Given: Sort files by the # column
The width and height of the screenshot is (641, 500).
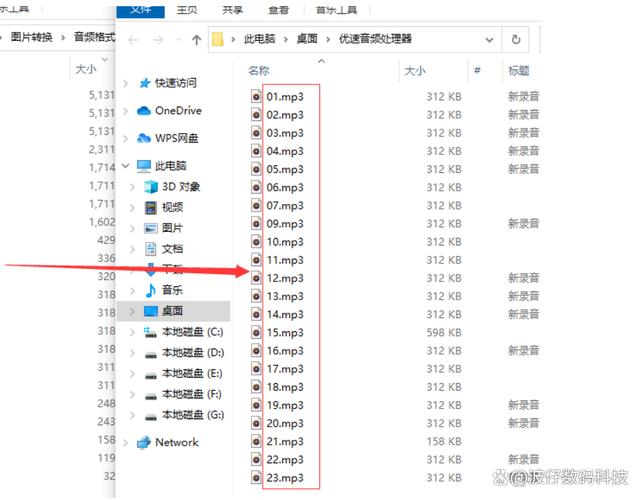Looking at the screenshot, I should (477, 71).
